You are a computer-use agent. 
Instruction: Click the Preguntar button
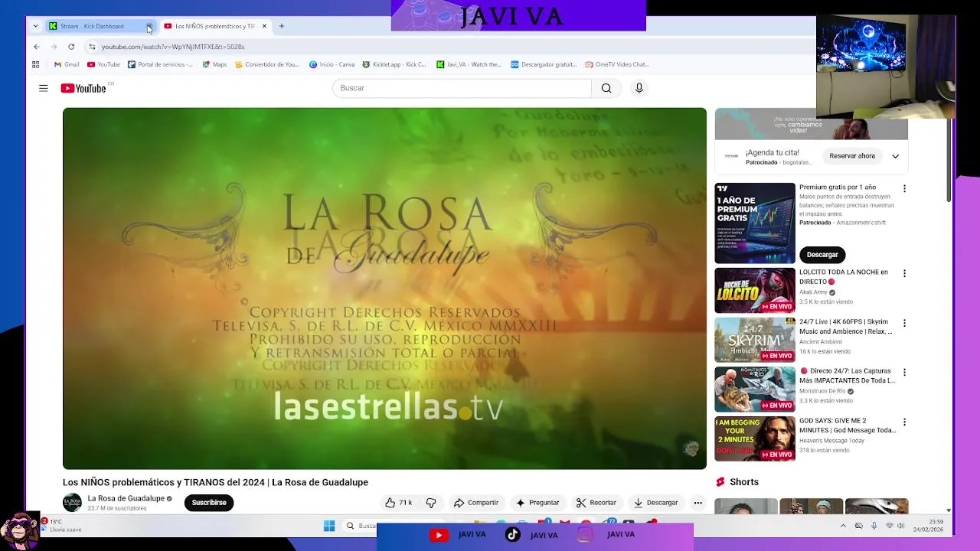[537, 503]
